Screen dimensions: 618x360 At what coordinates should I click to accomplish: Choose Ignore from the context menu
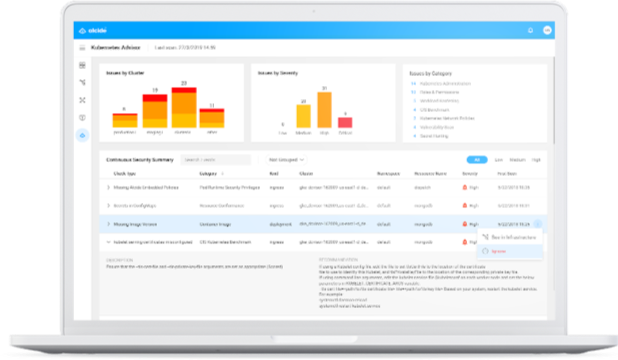point(510,251)
